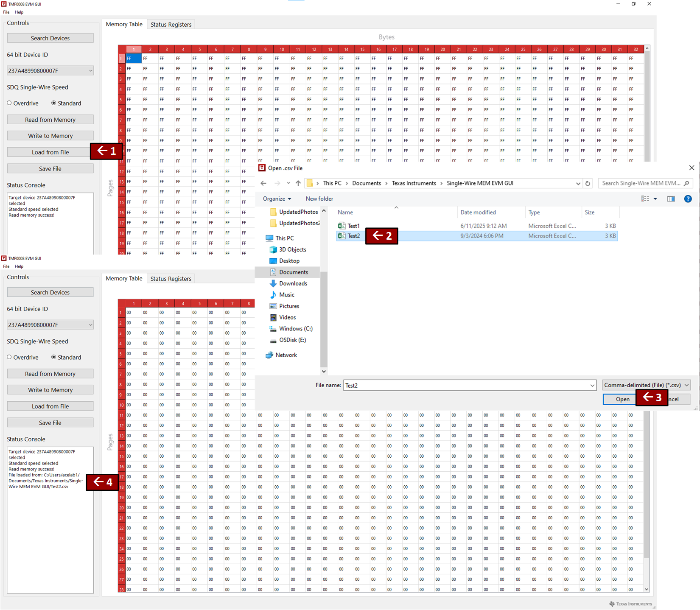Open the 64 bit Device ID dropdown
This screenshot has height=610, width=700.
(50, 71)
